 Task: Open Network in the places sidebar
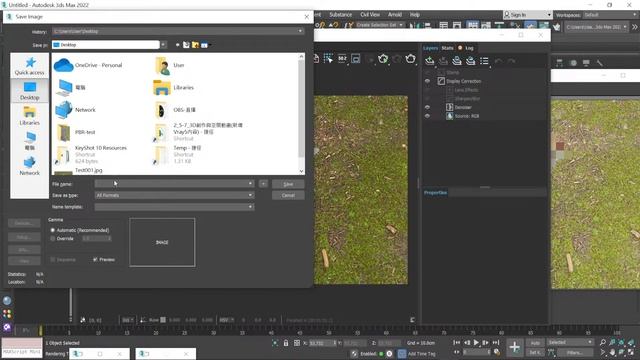click(x=29, y=166)
